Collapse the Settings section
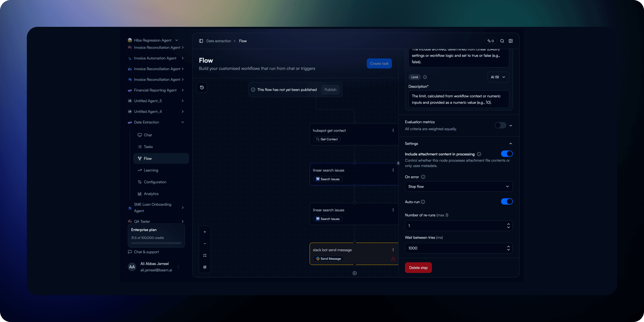Screen dimensions: 644x322 510,144
